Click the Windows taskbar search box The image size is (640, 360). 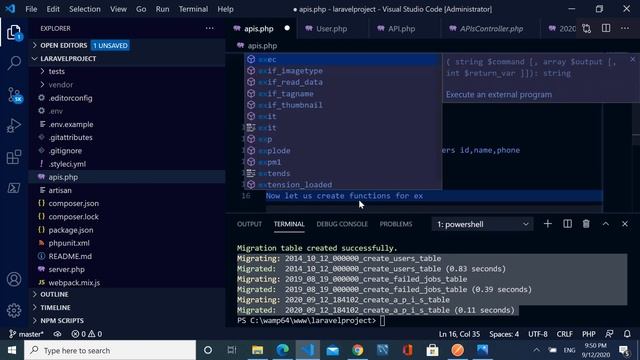[110, 350]
